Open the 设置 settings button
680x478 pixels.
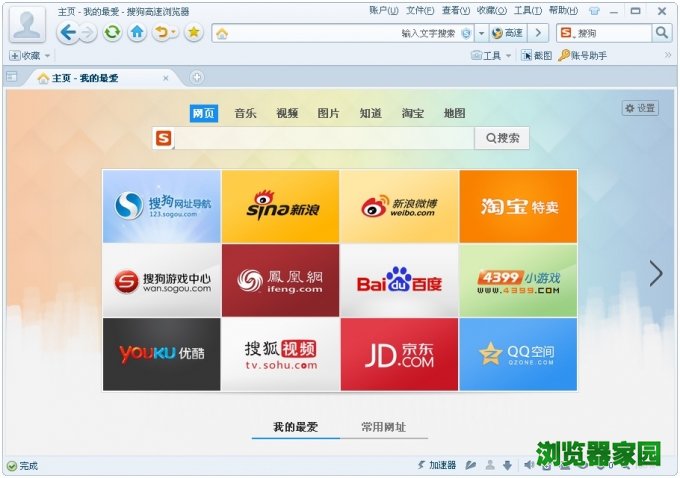tap(640, 108)
